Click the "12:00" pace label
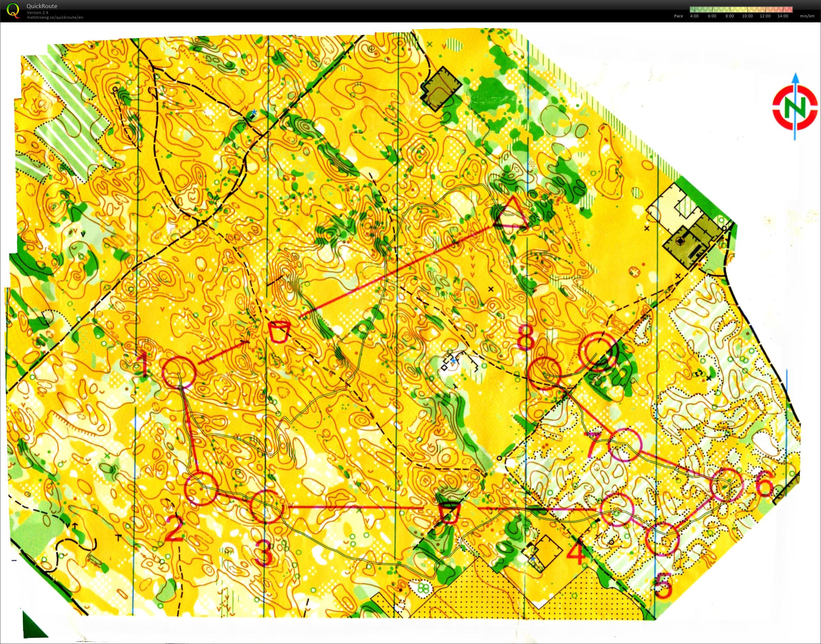 point(765,16)
